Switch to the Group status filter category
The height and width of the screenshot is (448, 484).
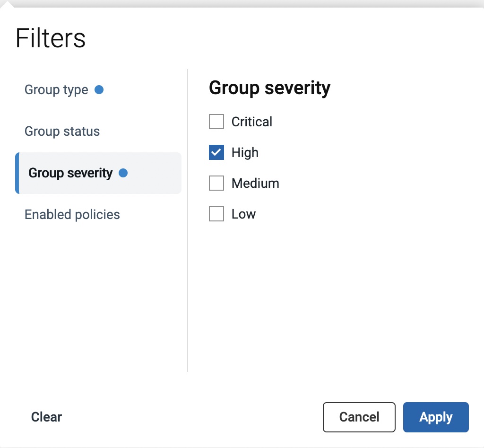tap(62, 132)
